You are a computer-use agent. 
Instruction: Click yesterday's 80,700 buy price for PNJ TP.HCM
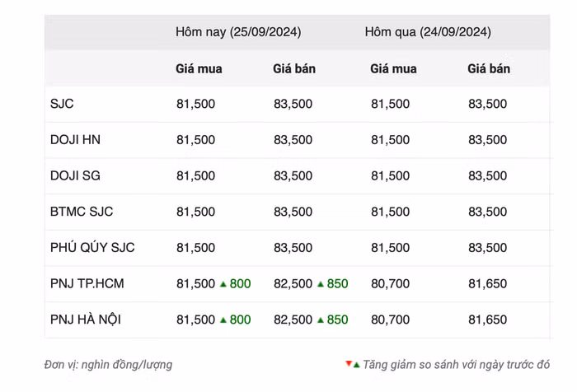pyautogui.click(x=390, y=284)
